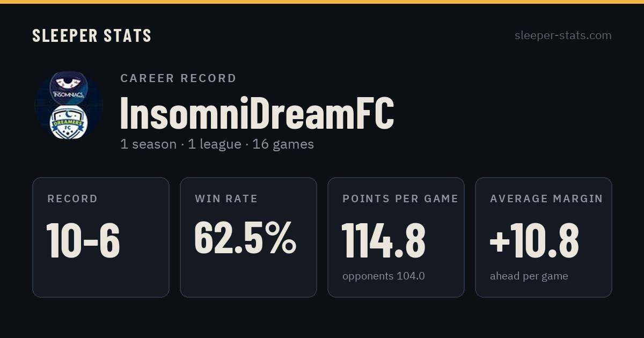Click the WIN RATE label text
The height and width of the screenshot is (338, 644).
point(226,199)
